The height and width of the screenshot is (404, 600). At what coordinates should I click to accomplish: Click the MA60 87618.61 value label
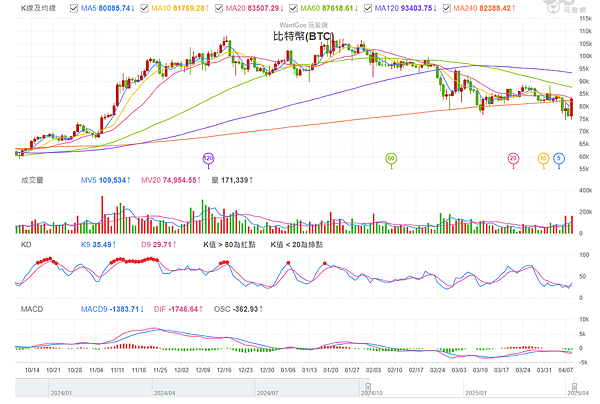(x=329, y=8)
